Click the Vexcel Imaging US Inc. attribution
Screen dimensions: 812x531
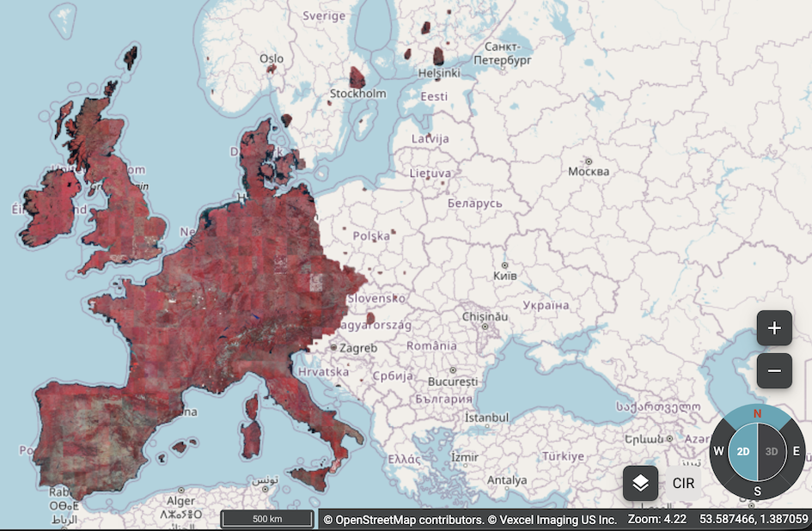pos(552,520)
